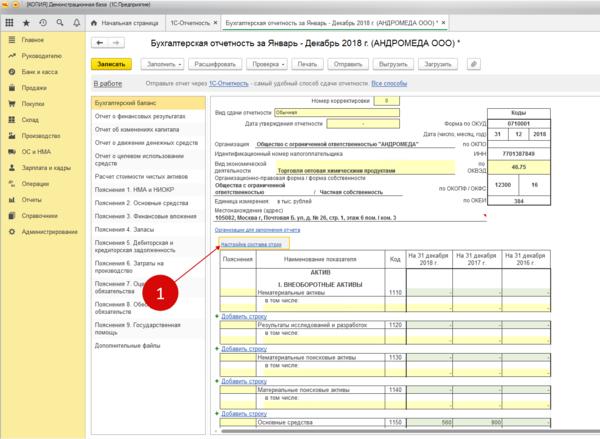Switch to 1С-Отчетность tab
This screenshot has height=439, width=600.
(190, 23)
